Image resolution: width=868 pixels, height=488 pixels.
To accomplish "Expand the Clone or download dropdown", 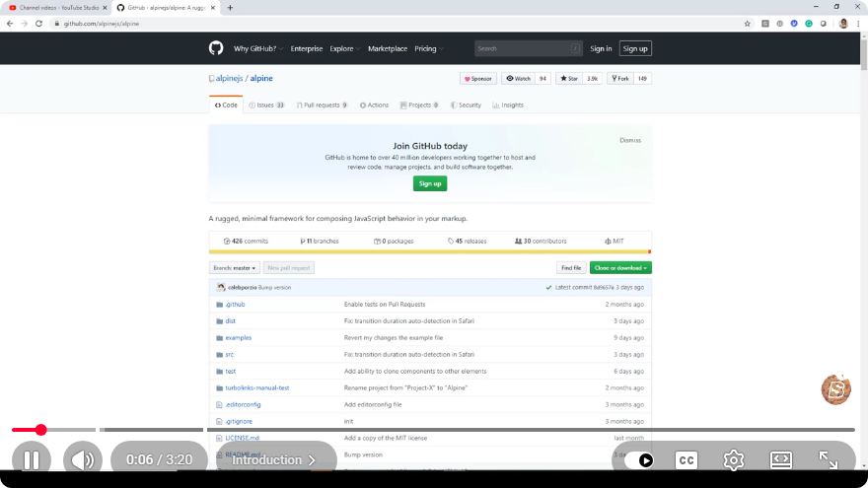I will pos(620,268).
